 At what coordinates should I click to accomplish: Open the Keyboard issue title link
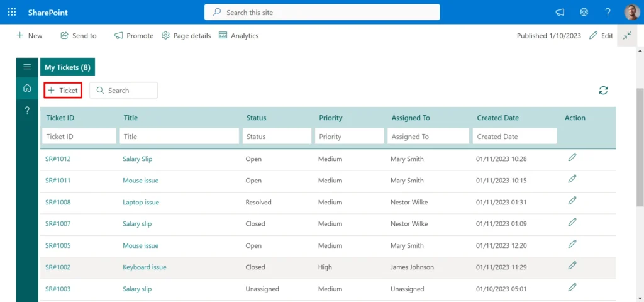[x=145, y=267]
